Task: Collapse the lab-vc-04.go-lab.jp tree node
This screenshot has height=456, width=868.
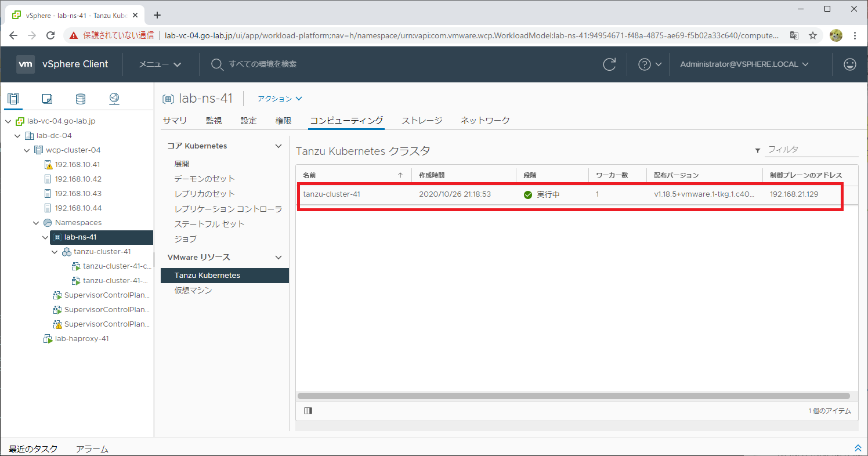Action: pyautogui.click(x=8, y=121)
